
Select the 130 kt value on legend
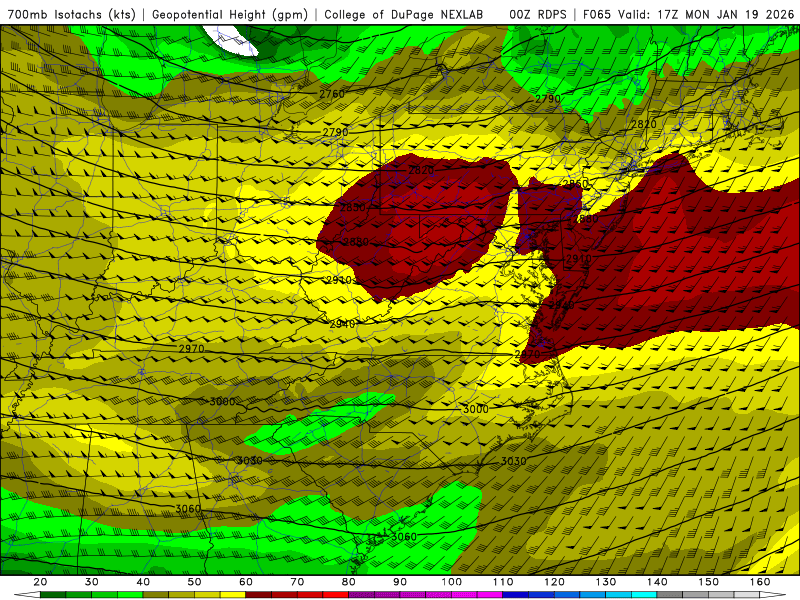606,582
